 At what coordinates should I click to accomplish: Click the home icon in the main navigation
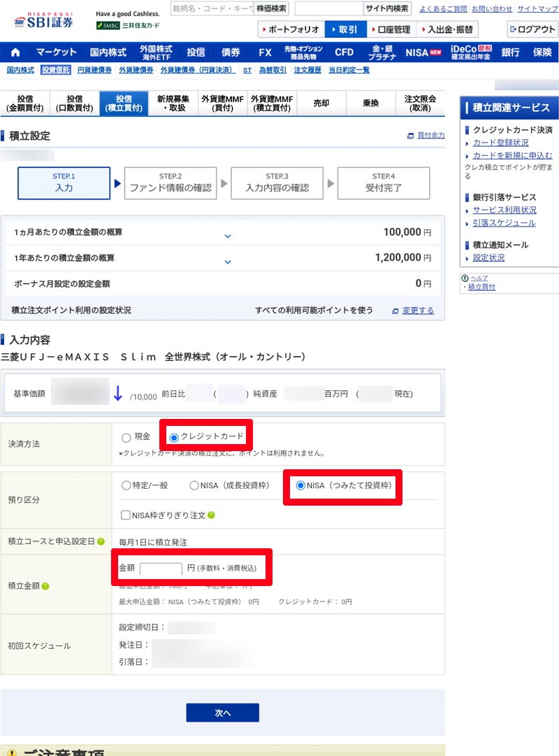13,52
